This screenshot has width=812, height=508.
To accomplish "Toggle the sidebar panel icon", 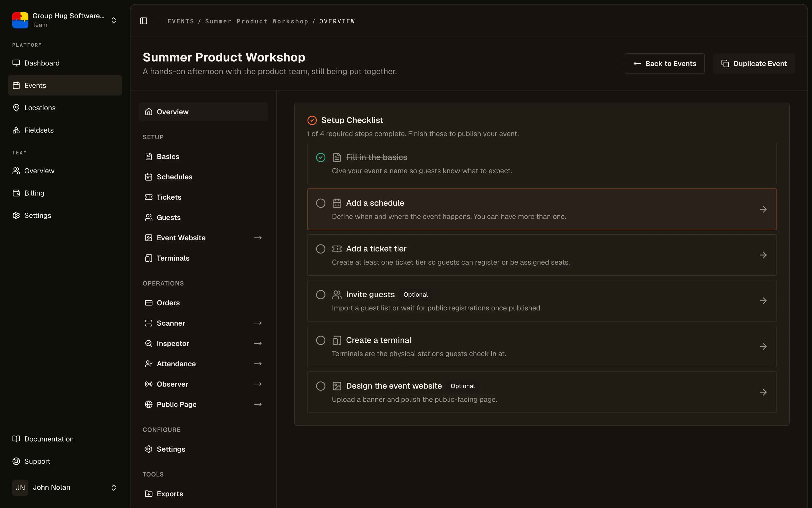I will click(x=144, y=21).
